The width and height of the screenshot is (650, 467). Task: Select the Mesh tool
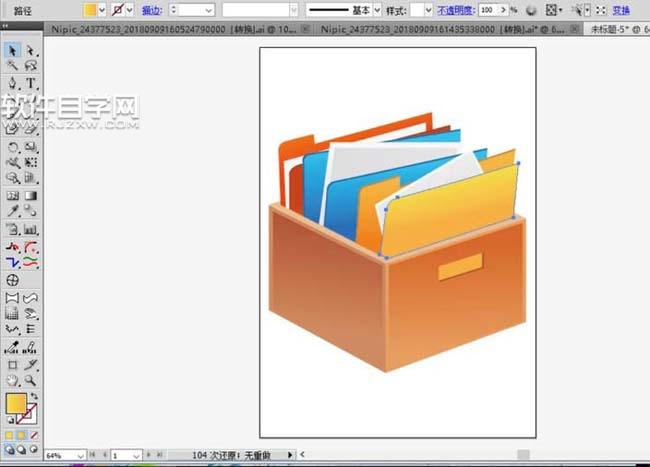coord(12,196)
